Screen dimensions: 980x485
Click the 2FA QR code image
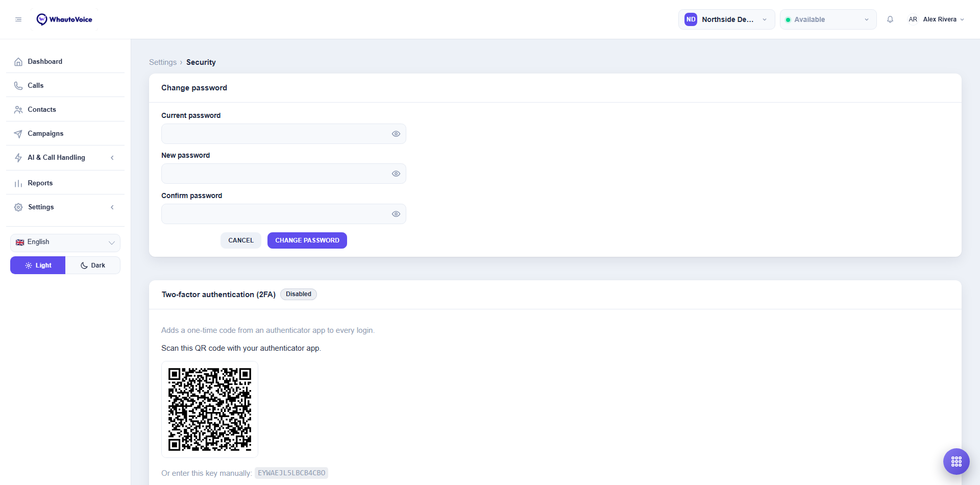tap(210, 409)
